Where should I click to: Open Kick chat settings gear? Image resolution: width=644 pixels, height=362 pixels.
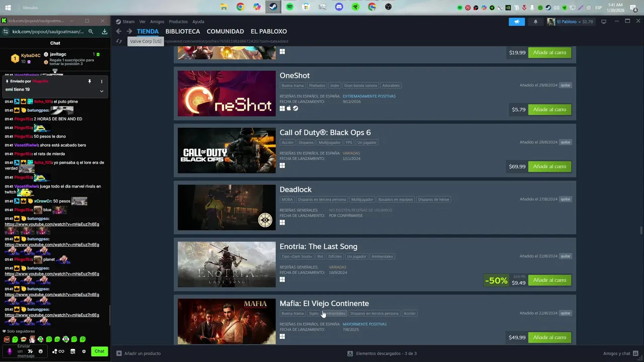click(x=84, y=351)
